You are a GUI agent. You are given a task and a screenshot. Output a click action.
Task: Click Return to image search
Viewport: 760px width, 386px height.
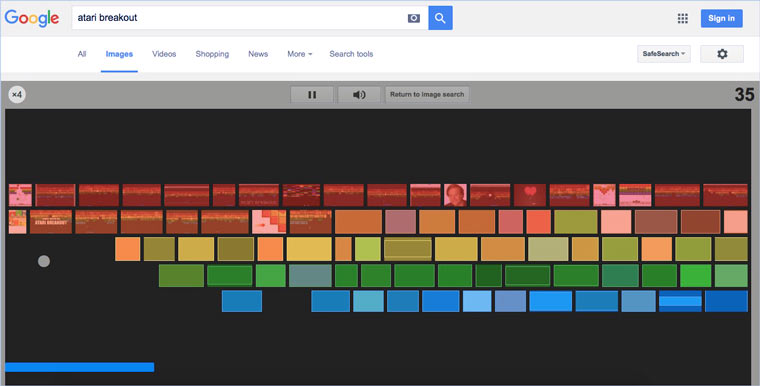tap(427, 95)
